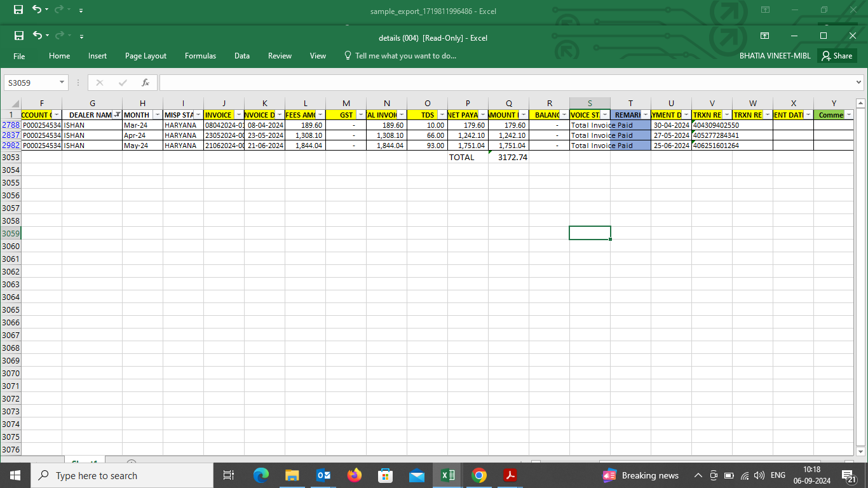Click the Name Box showing S3059

(x=31, y=83)
